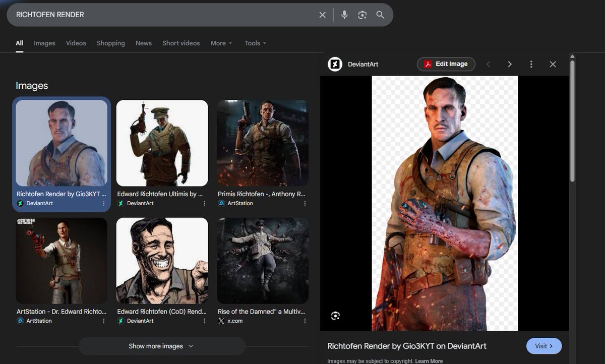Click DeviantArt favicon under Edward Richtofen Ultimis
Screen dimensions: 605x364
[x=121, y=203]
